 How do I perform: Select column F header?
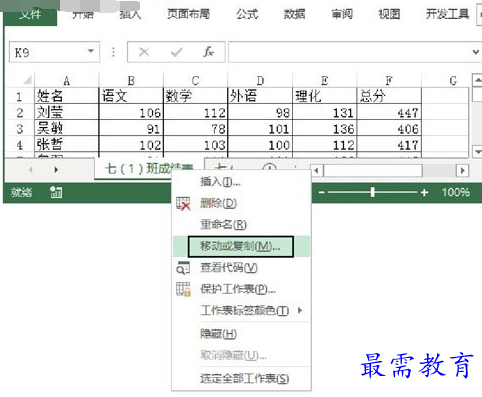tap(389, 81)
